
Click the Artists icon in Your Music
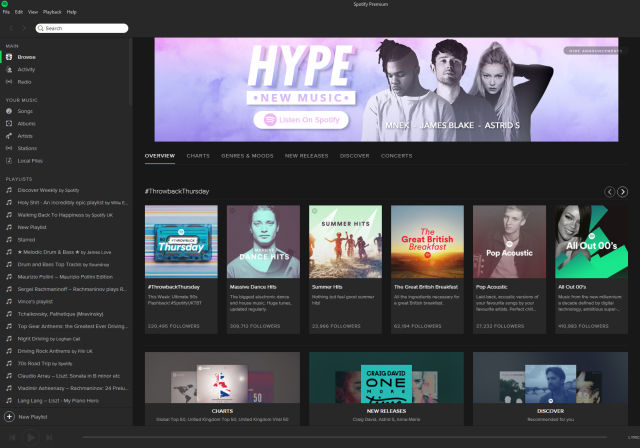9,136
